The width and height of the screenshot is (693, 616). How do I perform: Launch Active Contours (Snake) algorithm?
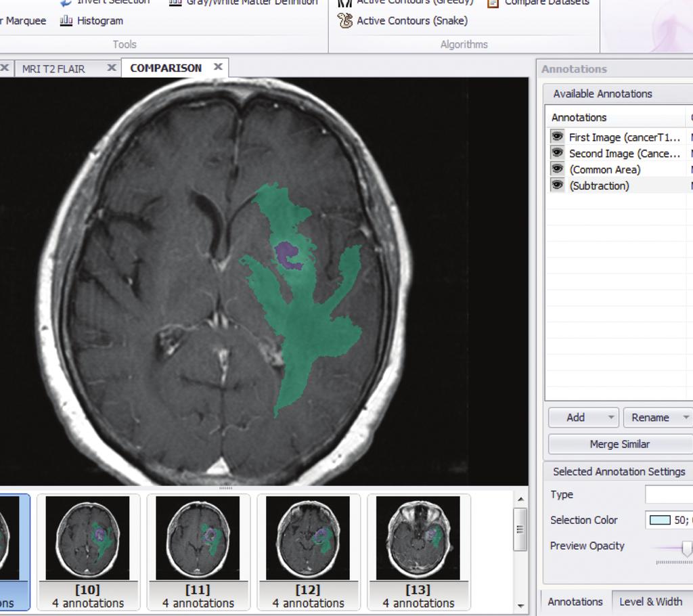click(x=402, y=21)
